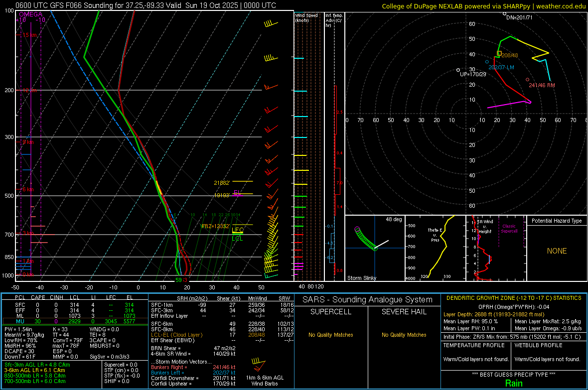Click the DCAPE = 30 value
This screenshot has width=588, height=390.
19,351
